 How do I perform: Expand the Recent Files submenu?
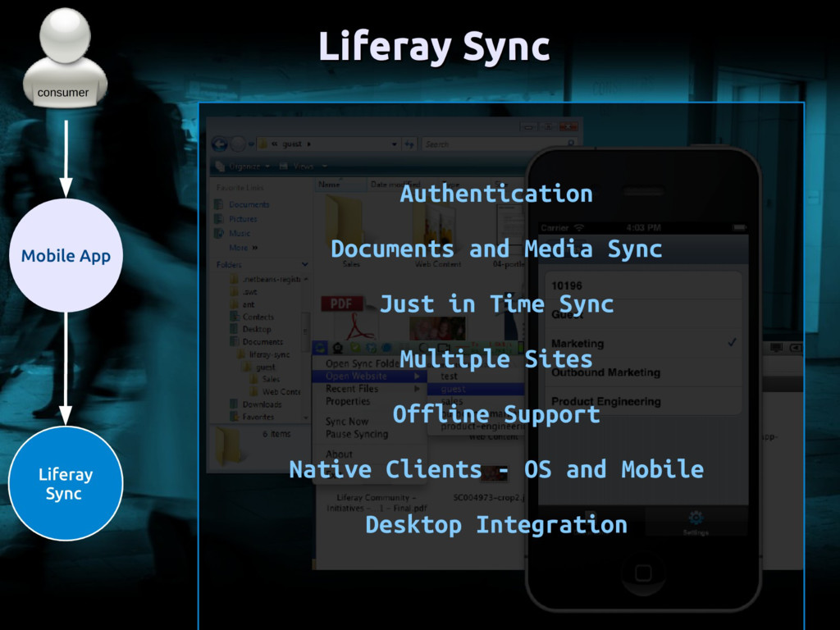pyautogui.click(x=370, y=389)
